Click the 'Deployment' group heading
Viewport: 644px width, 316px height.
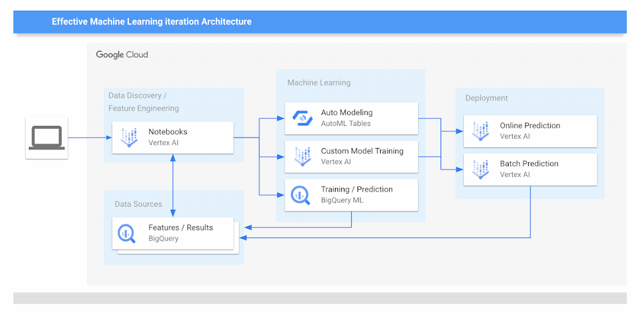click(486, 98)
